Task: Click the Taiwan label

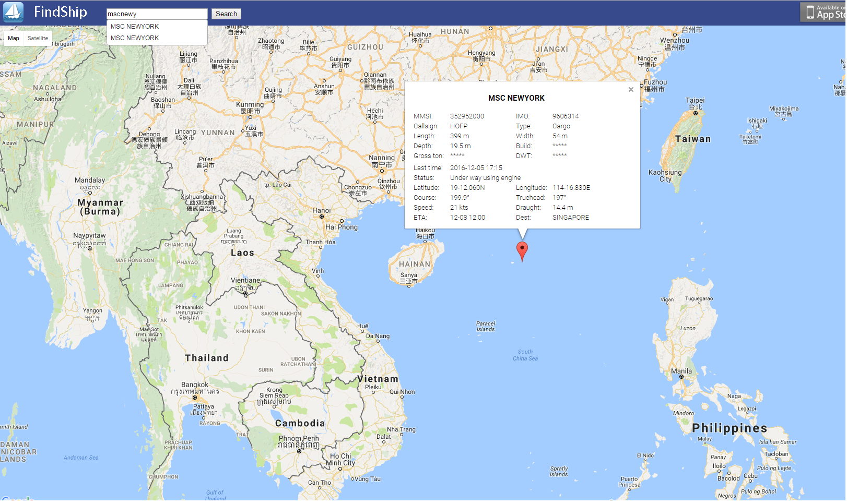Action: [x=693, y=139]
